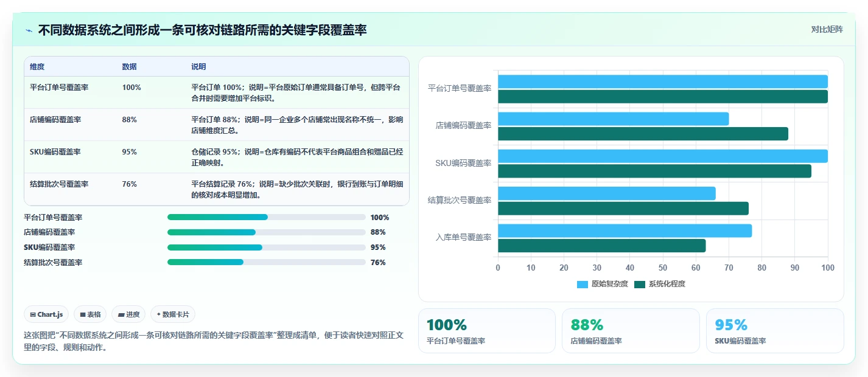Click light blue bar for 结算批次号覆盖率 in chart

(x=607, y=193)
